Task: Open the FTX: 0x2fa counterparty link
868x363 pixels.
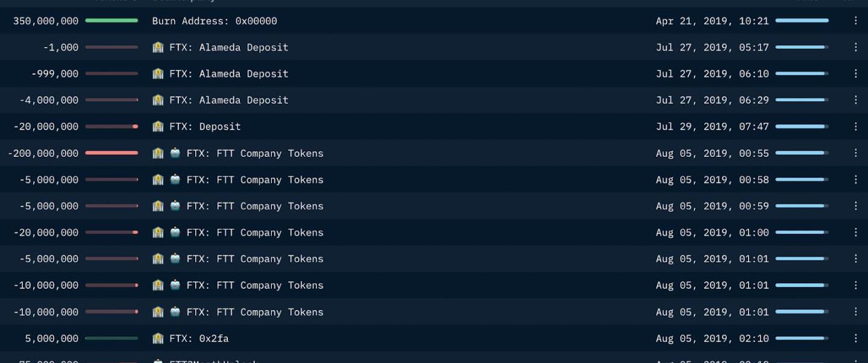Action: (x=199, y=338)
